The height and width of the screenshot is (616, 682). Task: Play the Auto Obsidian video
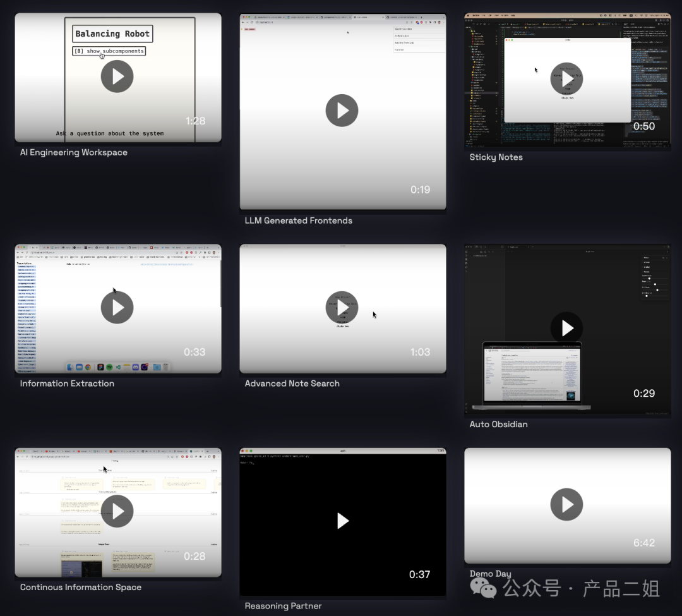tap(566, 328)
